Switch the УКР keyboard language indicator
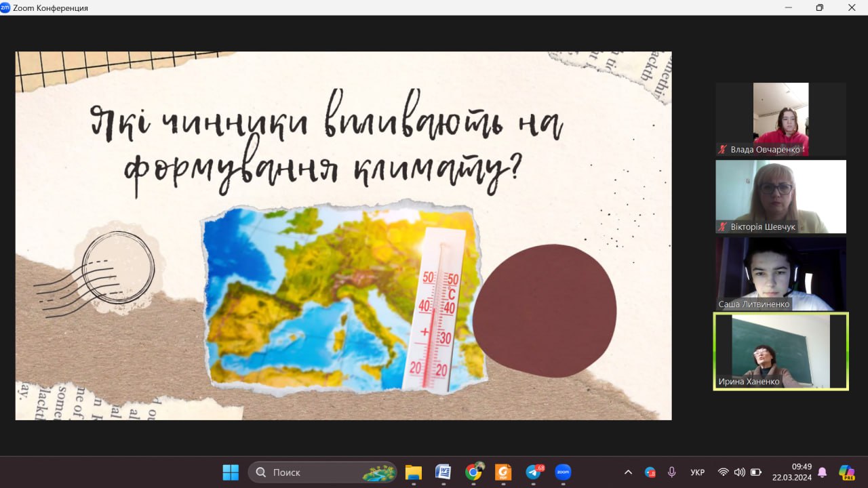 pyautogui.click(x=697, y=472)
